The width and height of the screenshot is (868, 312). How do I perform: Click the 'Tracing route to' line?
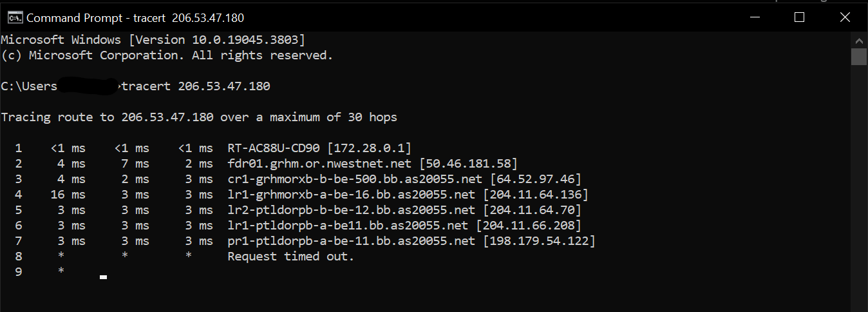pos(199,117)
